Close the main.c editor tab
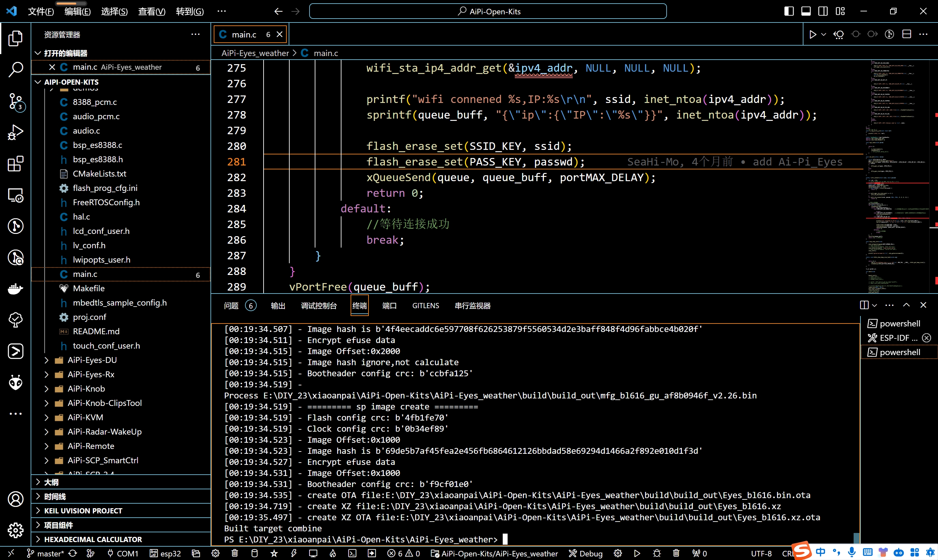The height and width of the screenshot is (560, 938). [x=280, y=34]
